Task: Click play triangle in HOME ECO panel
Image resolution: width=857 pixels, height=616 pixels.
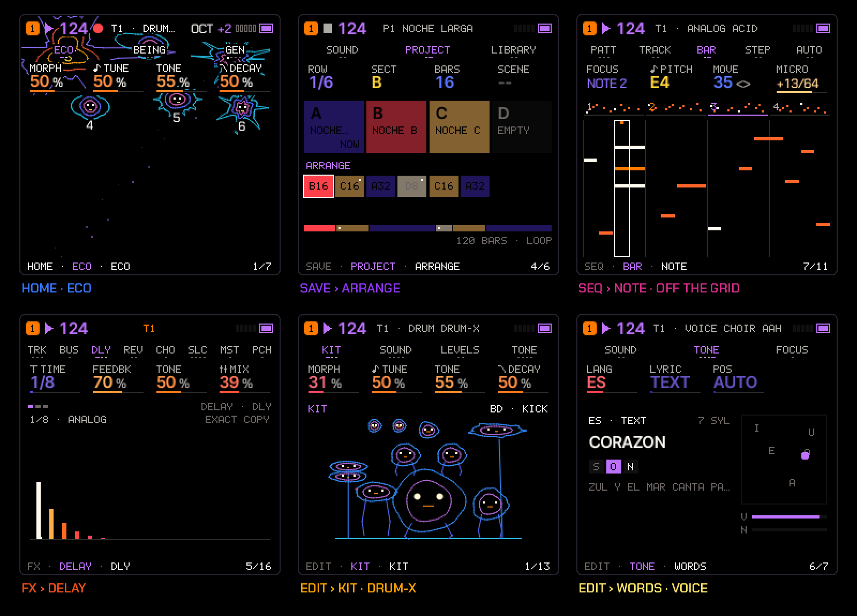Action: pyautogui.click(x=49, y=28)
